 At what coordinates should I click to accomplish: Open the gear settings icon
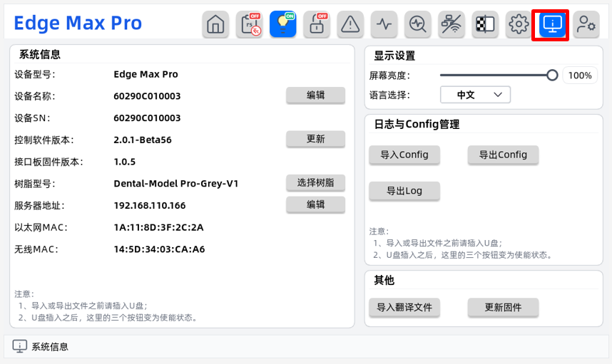pyautogui.click(x=519, y=24)
